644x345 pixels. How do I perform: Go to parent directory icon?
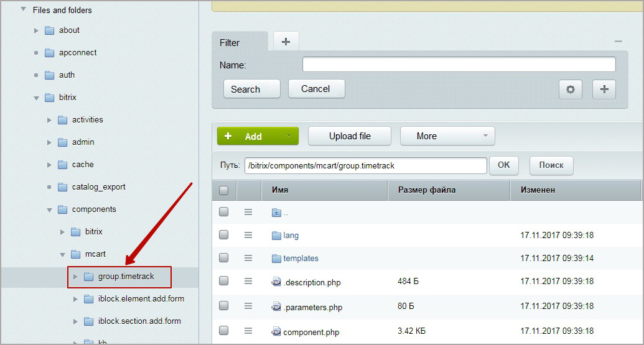[276, 213]
